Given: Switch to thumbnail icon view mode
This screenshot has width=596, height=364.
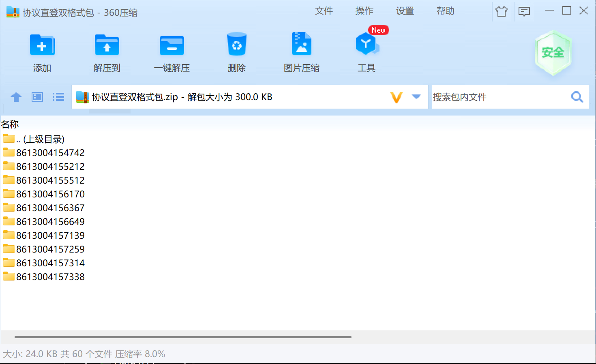Looking at the screenshot, I should [37, 97].
